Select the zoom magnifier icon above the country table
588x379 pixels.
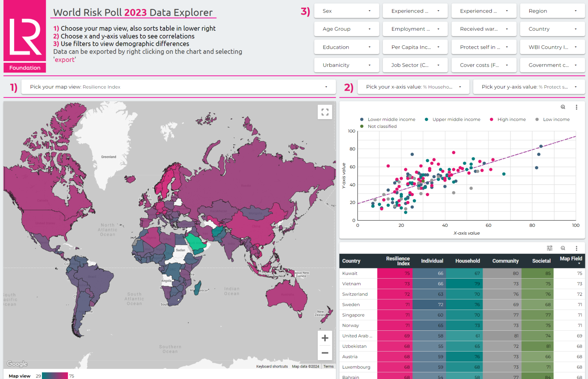[563, 248]
